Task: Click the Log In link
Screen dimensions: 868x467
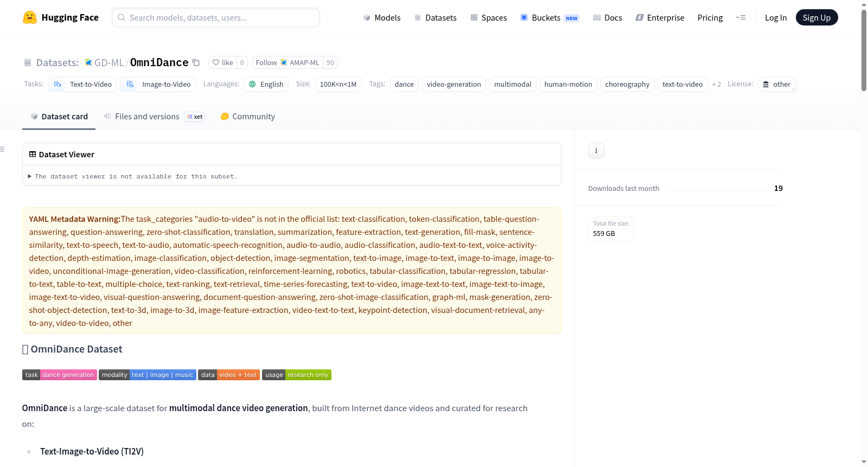Action: pyautogui.click(x=776, y=17)
